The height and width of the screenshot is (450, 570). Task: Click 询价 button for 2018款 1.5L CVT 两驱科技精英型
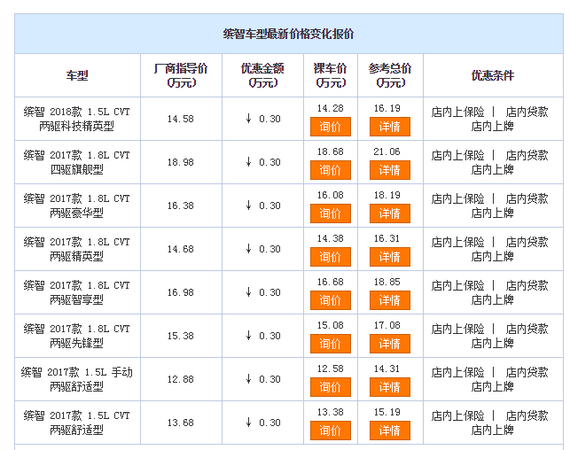click(330, 126)
